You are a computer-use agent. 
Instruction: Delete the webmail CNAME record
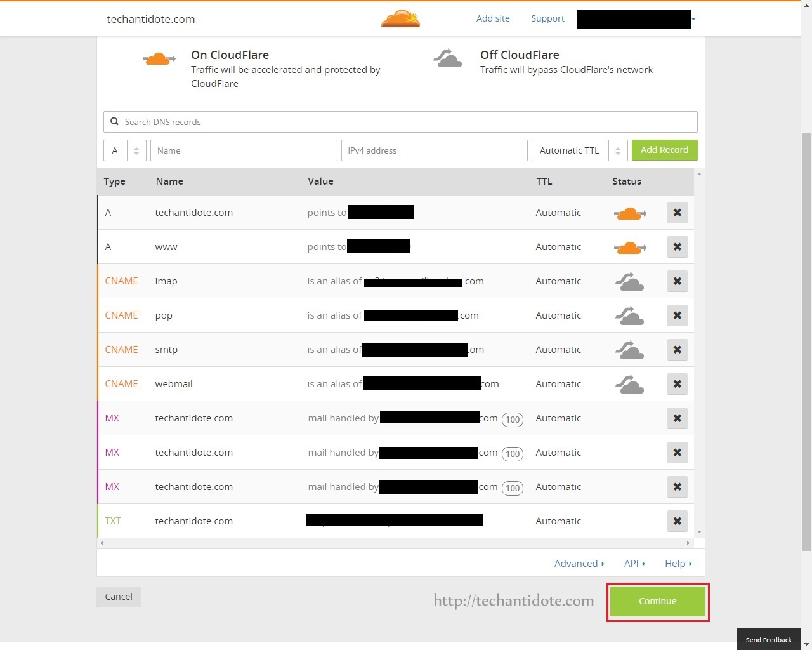pos(678,384)
